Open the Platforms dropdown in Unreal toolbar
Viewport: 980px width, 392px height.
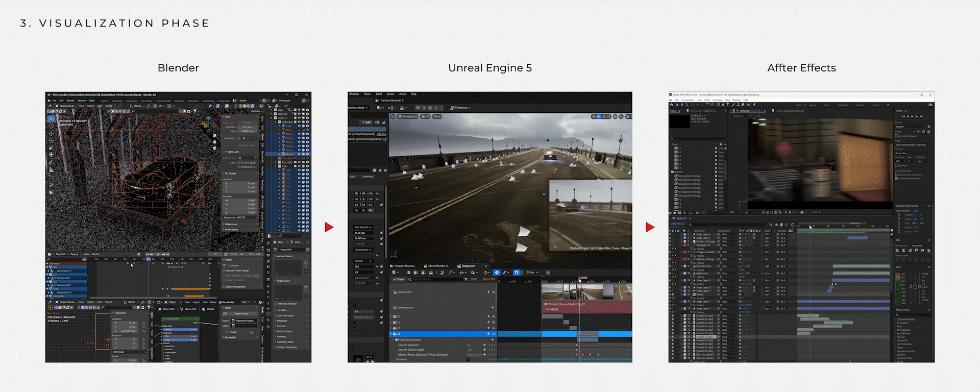460,108
